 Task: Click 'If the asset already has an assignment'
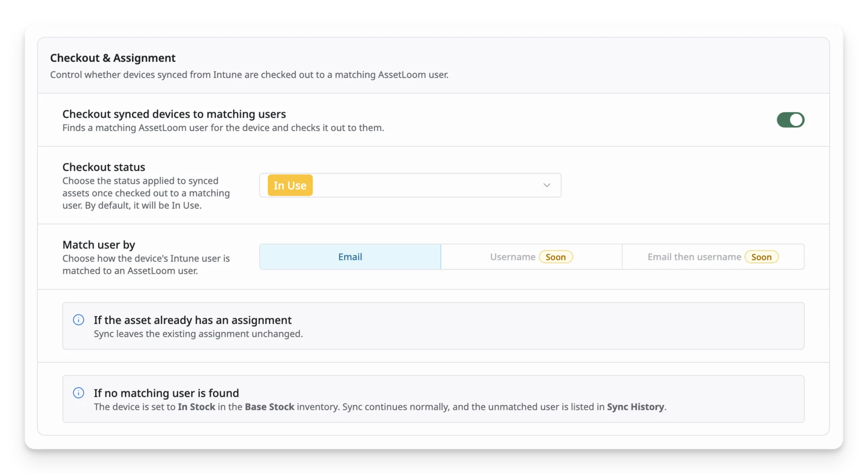[x=193, y=320]
